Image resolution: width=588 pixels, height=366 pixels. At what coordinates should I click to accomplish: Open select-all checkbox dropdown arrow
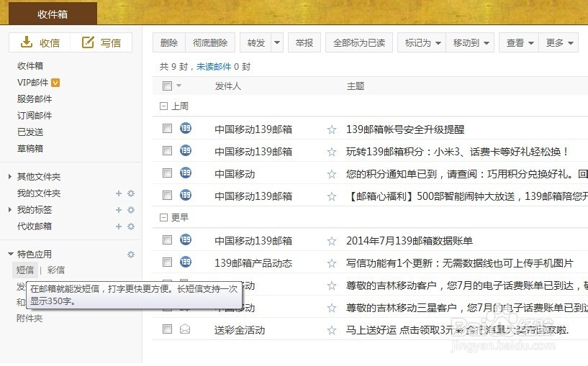coord(179,86)
